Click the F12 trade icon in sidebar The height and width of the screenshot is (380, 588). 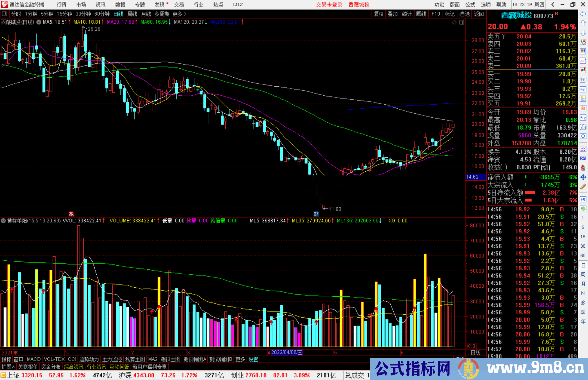pos(583,118)
